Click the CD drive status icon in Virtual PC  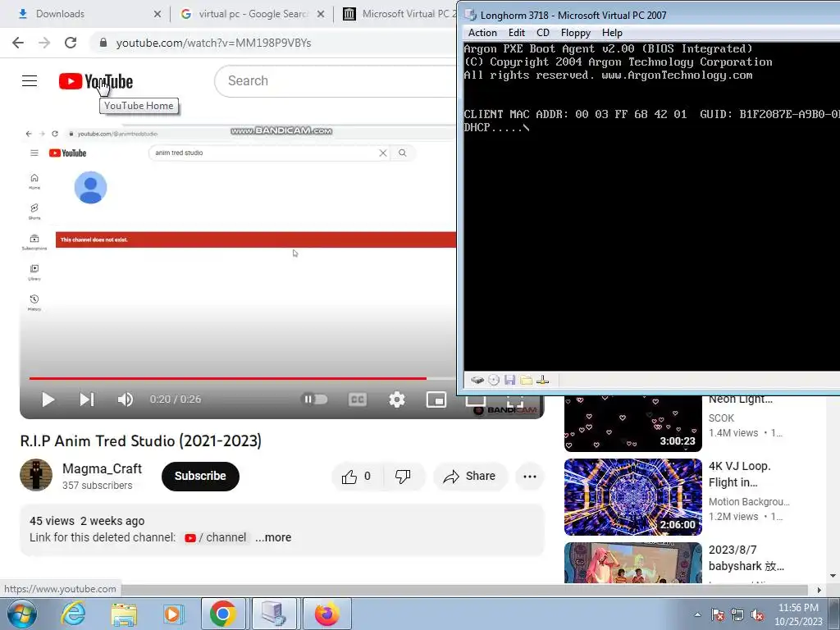493,380
